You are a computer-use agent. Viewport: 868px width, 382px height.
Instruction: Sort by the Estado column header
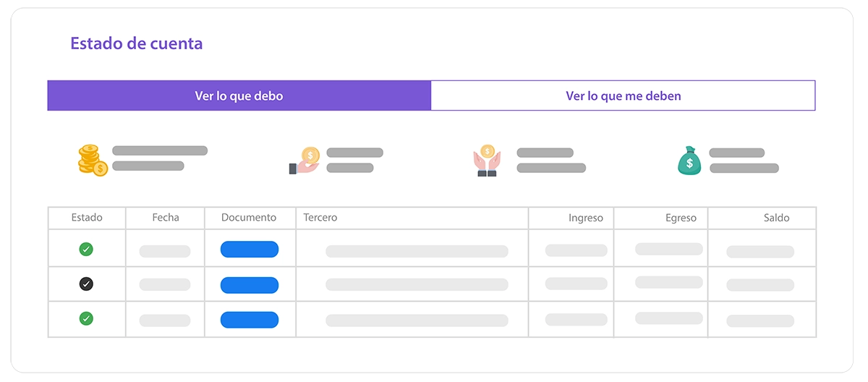(87, 218)
